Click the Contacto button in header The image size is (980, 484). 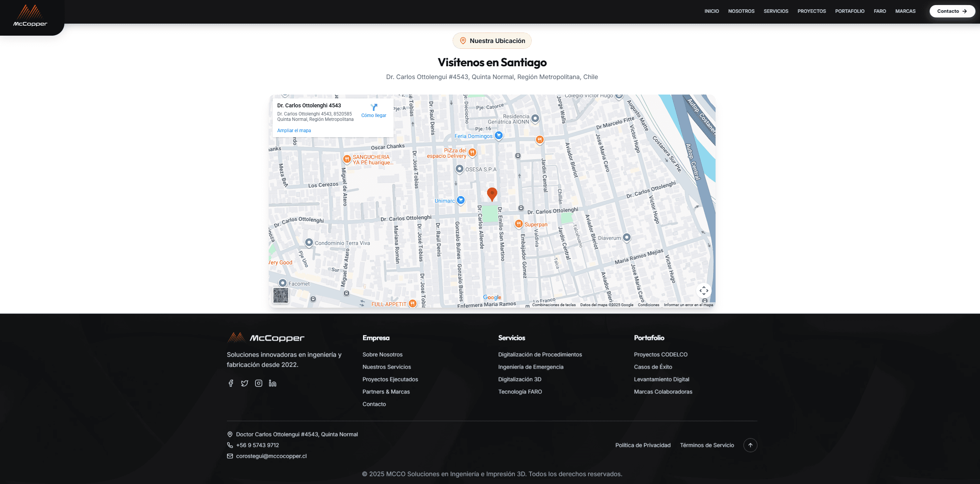(952, 11)
